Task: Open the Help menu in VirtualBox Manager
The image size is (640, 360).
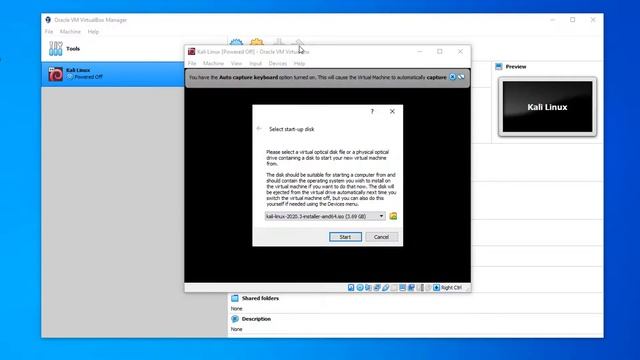Action: [x=93, y=31]
